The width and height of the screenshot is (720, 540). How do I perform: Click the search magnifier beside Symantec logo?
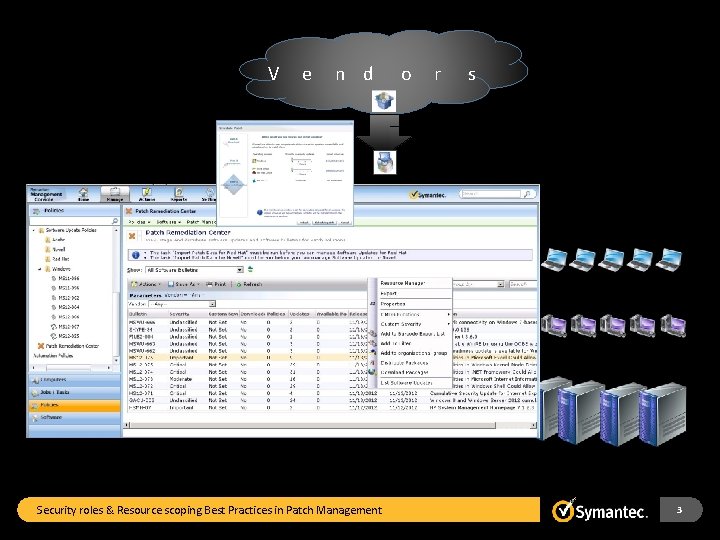coord(527,194)
